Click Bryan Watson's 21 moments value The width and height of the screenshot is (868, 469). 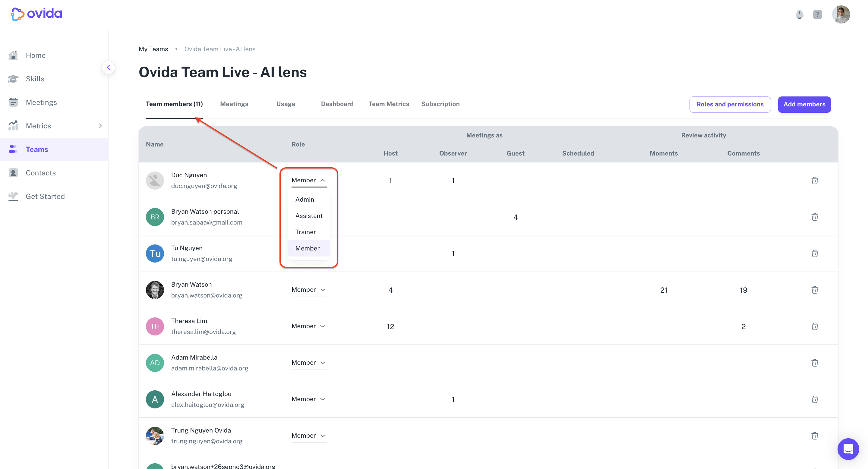pyautogui.click(x=664, y=290)
